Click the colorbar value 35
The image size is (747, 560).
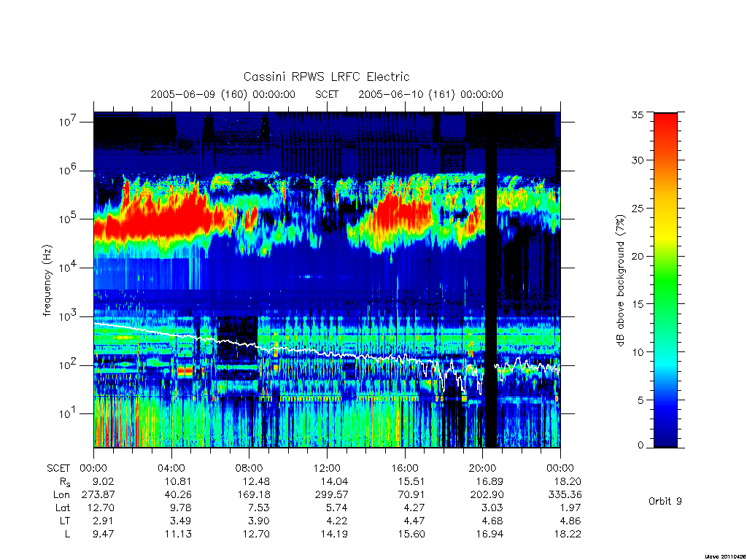point(638,114)
